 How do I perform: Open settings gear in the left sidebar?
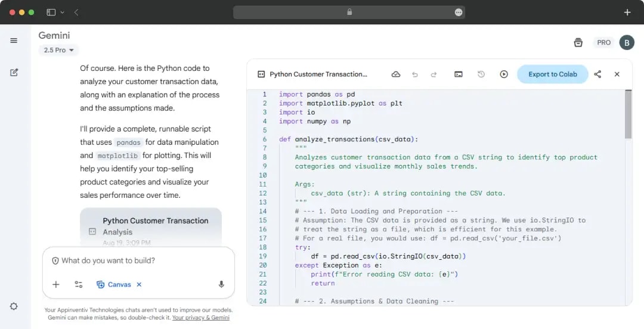pos(14,306)
